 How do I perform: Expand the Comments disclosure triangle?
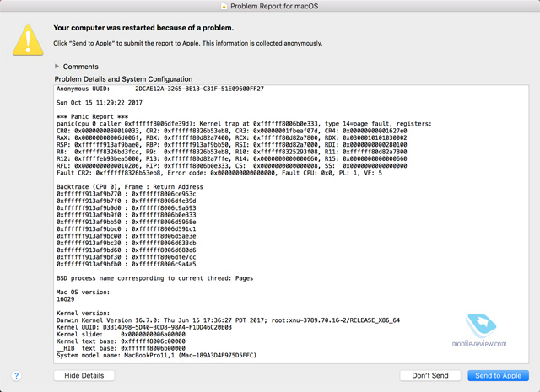[57, 67]
